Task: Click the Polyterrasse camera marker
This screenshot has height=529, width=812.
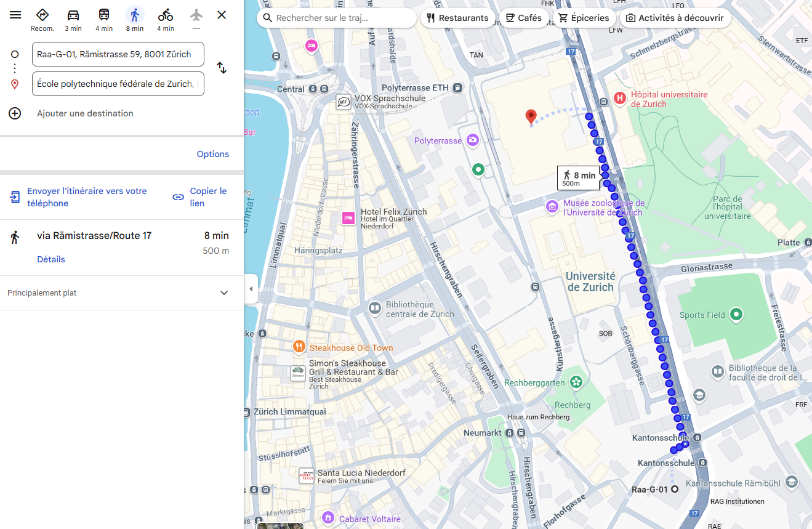Action: pos(472,140)
